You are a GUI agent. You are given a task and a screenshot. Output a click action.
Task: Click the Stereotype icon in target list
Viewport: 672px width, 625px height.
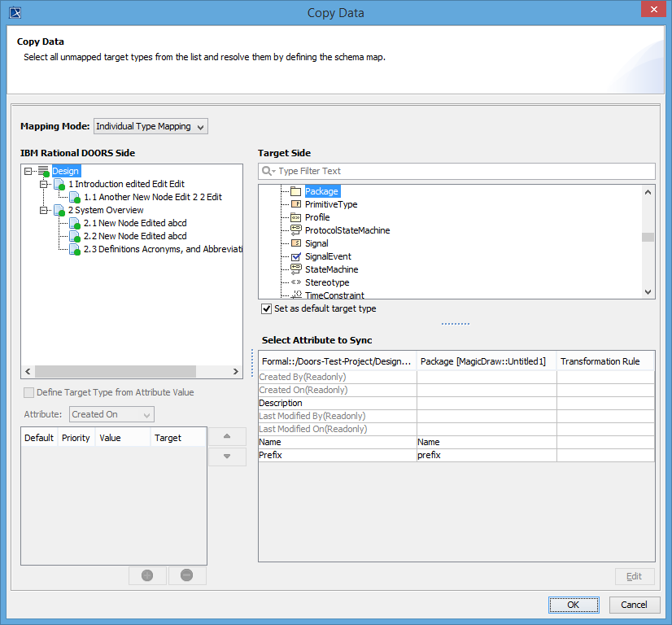[x=296, y=283]
